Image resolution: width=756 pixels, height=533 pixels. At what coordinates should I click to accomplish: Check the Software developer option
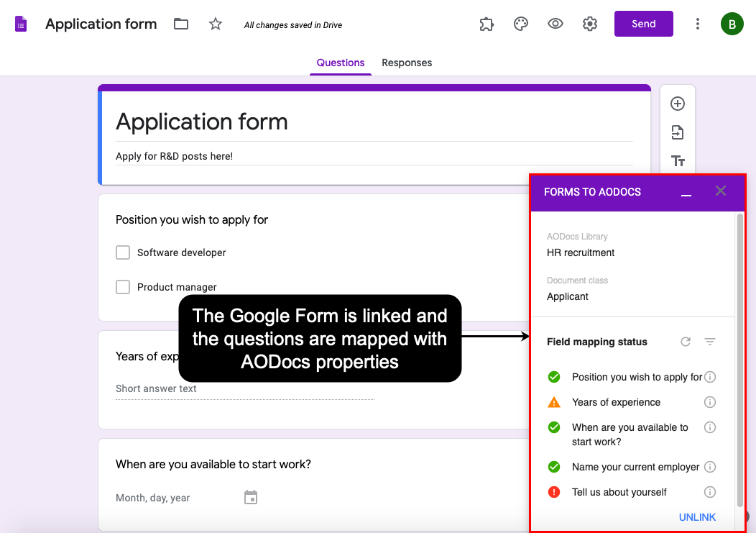click(x=123, y=252)
